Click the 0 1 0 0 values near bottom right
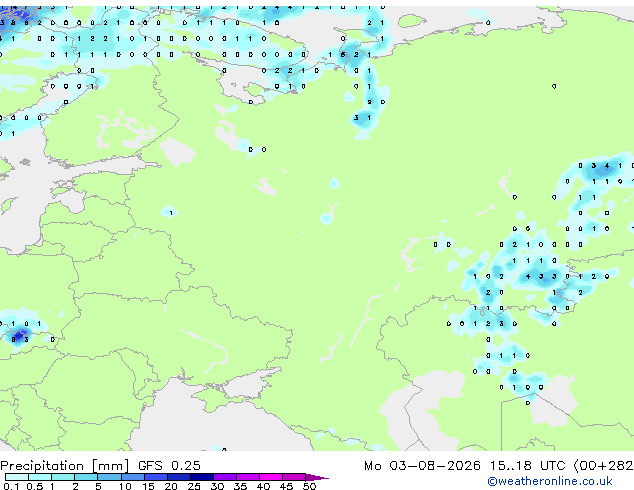 pyautogui.click(x=521, y=387)
